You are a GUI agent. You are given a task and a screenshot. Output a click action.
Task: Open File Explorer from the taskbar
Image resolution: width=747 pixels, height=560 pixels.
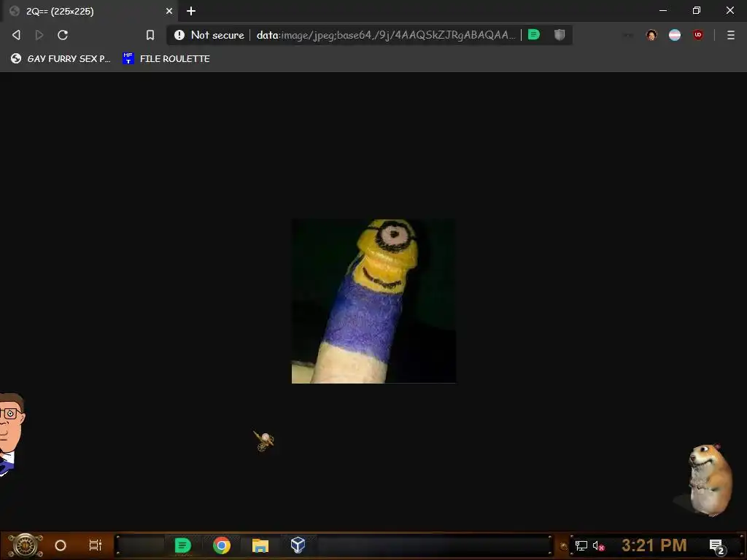tap(260, 545)
